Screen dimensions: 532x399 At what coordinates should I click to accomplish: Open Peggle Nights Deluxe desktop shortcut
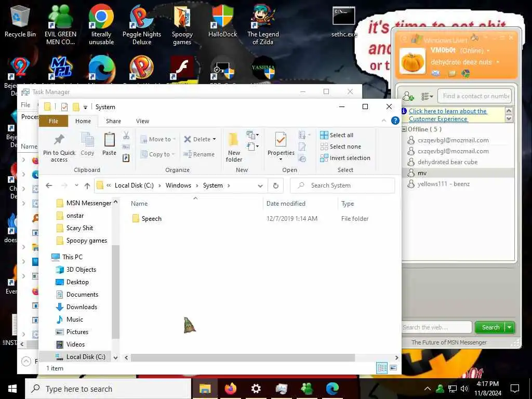142,25
